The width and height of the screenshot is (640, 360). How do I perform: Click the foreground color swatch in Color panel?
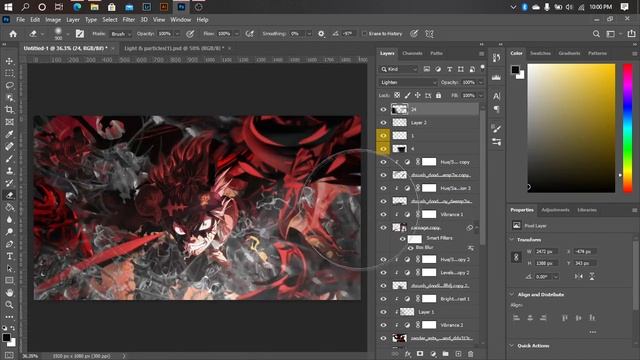click(x=515, y=70)
